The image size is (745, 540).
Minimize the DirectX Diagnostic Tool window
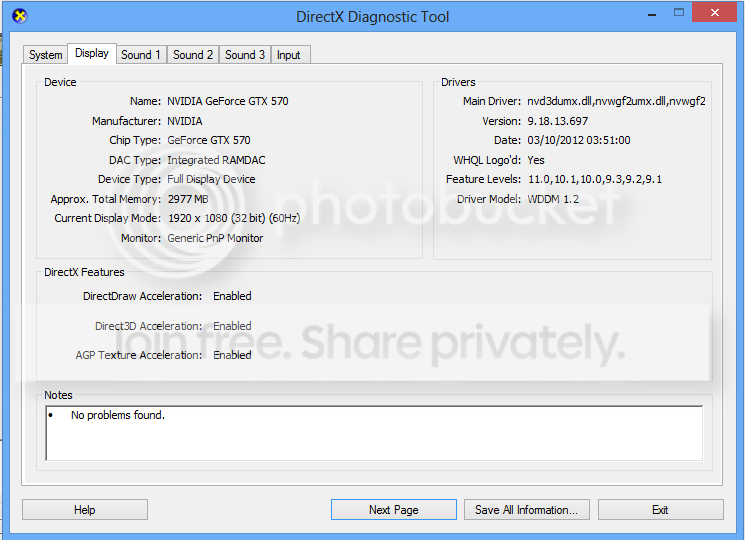(x=652, y=13)
